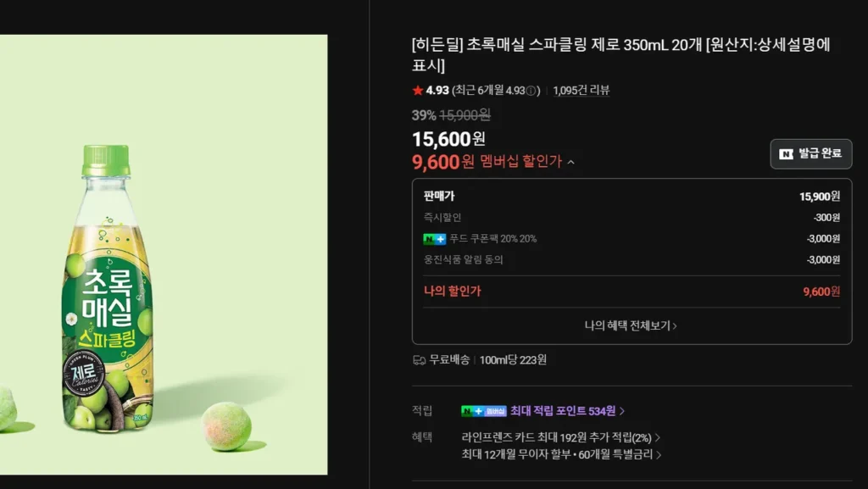Click the 초록매실 스파클링 product image
Screen dimensions: 868x489
coord(164,254)
